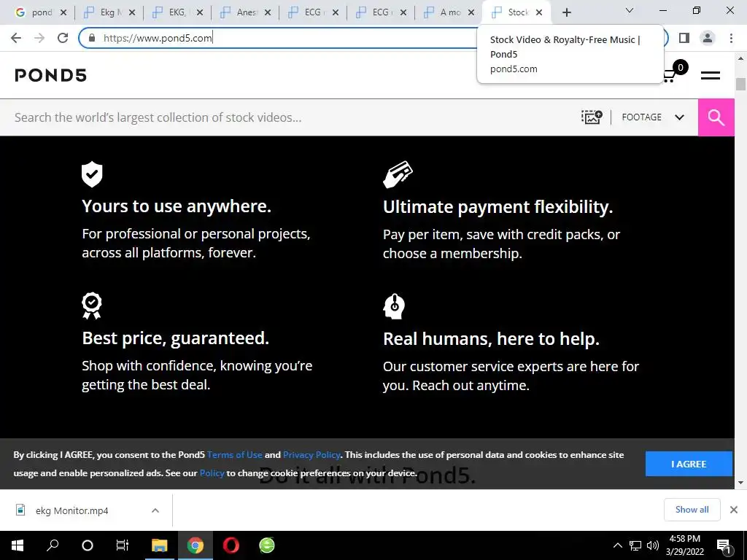Show hidden system tray icons
The image size is (747, 560).
click(617, 545)
